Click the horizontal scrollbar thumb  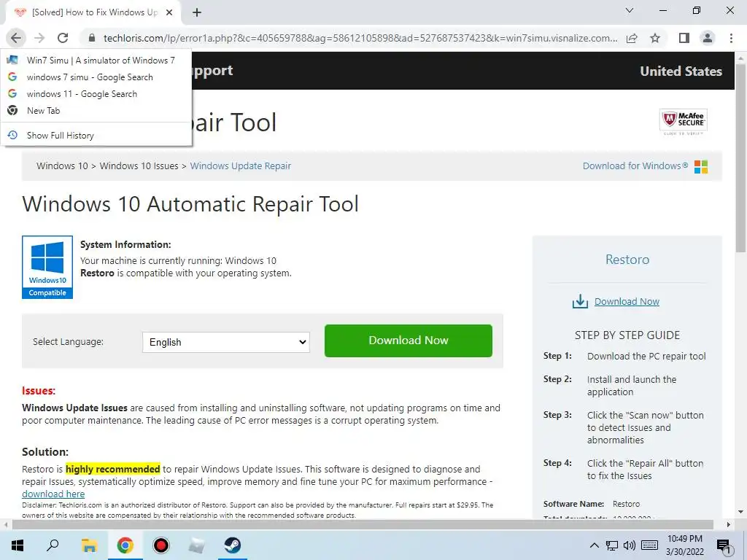(362, 525)
